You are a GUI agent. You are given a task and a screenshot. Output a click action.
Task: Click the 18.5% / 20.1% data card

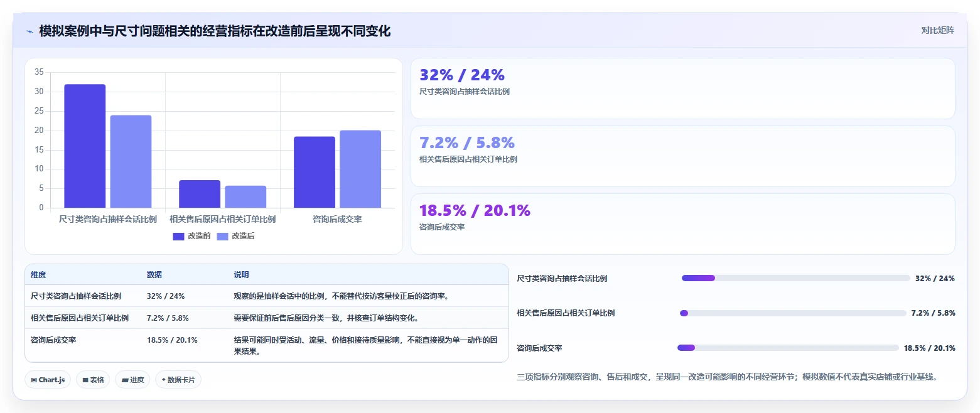(682, 224)
